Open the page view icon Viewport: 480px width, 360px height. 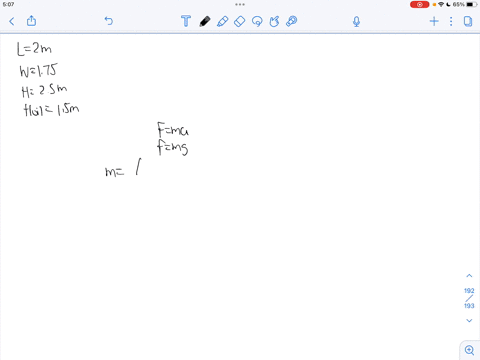[x=468, y=21]
